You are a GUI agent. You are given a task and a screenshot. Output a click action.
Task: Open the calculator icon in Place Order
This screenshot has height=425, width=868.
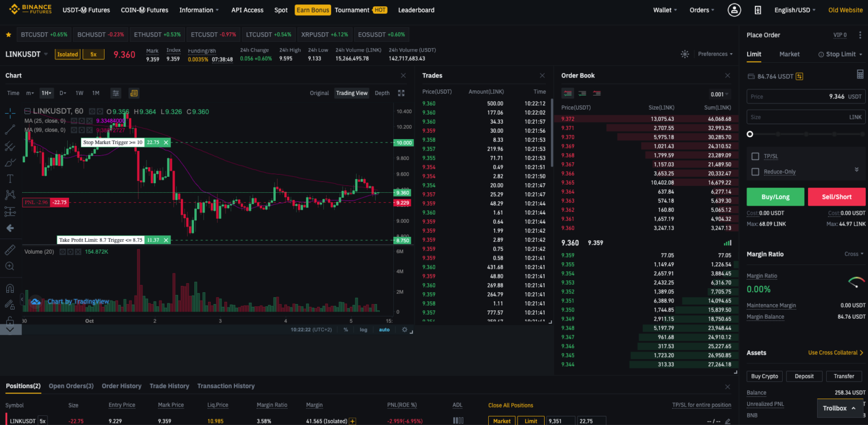[860, 75]
